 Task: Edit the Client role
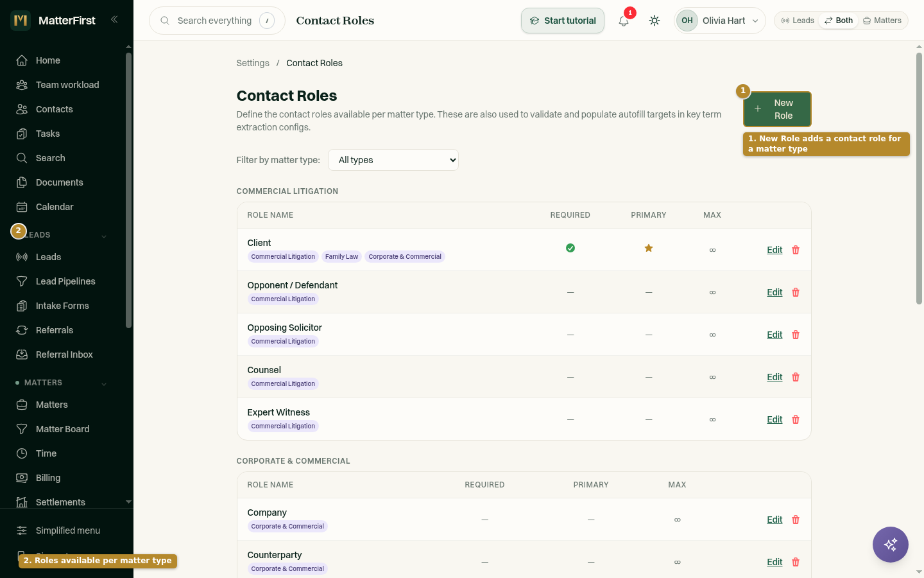[x=774, y=250]
